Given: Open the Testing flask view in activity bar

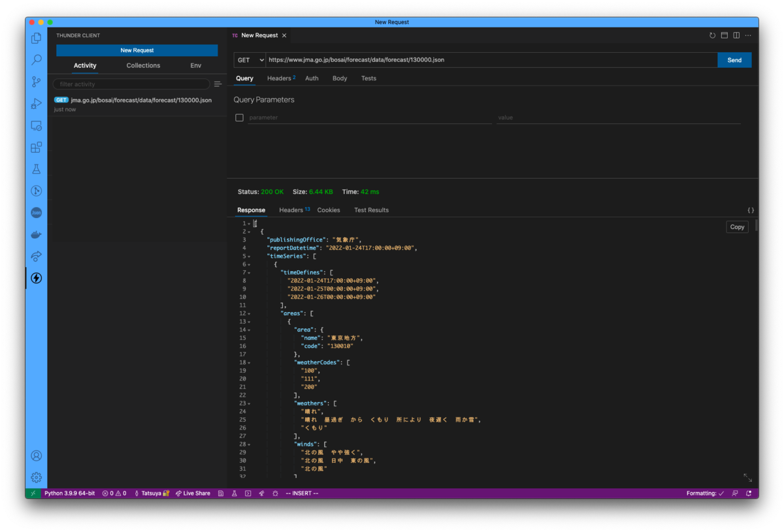Looking at the screenshot, I should click(x=37, y=169).
